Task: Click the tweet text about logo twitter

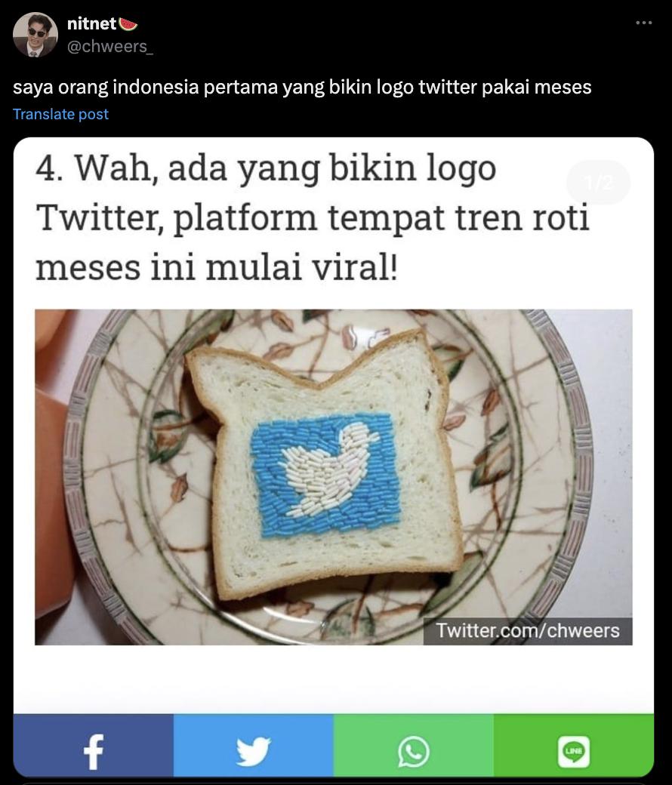Action: coord(302,87)
